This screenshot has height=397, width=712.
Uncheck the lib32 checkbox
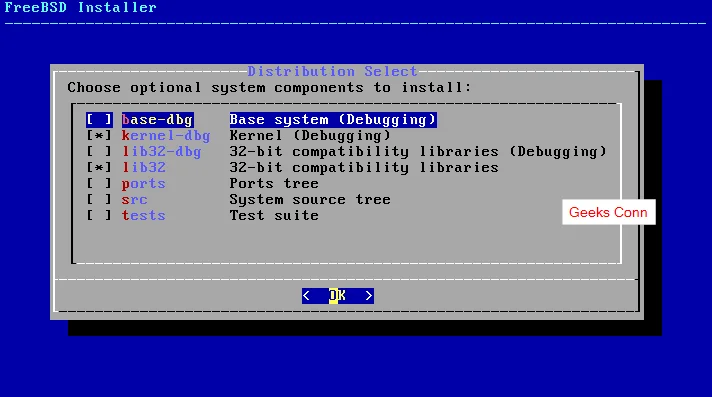tap(99, 168)
